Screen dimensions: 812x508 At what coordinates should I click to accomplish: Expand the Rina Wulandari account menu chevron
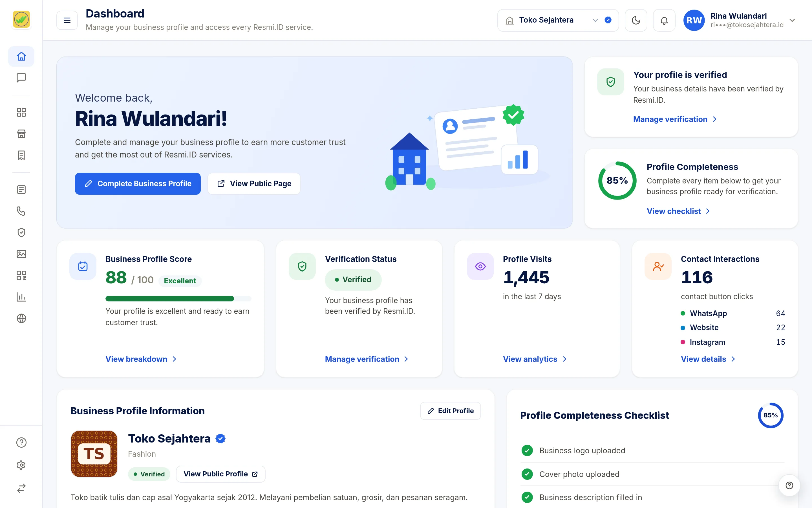[x=792, y=20]
